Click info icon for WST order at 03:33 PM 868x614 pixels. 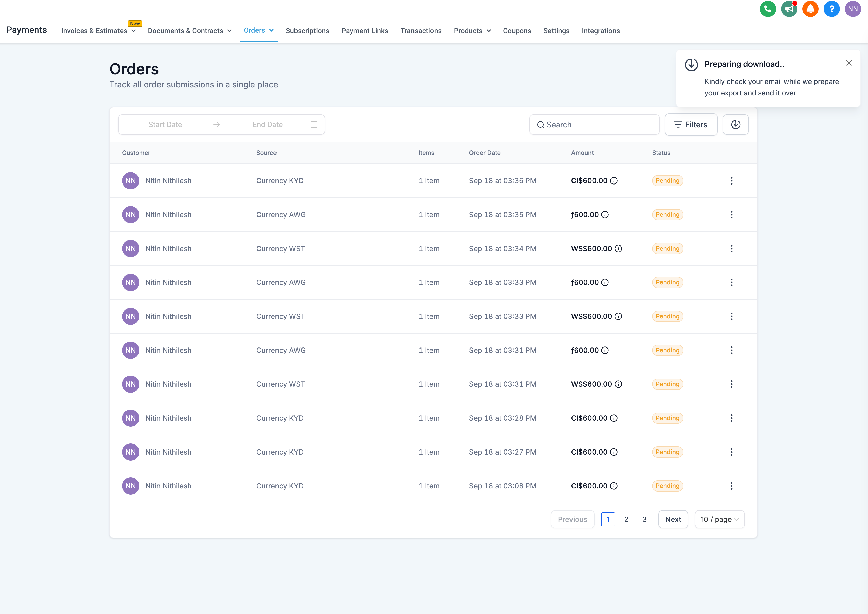click(x=618, y=316)
